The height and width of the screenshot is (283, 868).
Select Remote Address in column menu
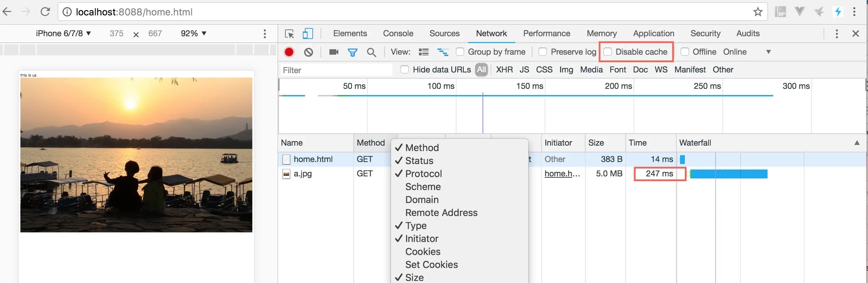441,213
